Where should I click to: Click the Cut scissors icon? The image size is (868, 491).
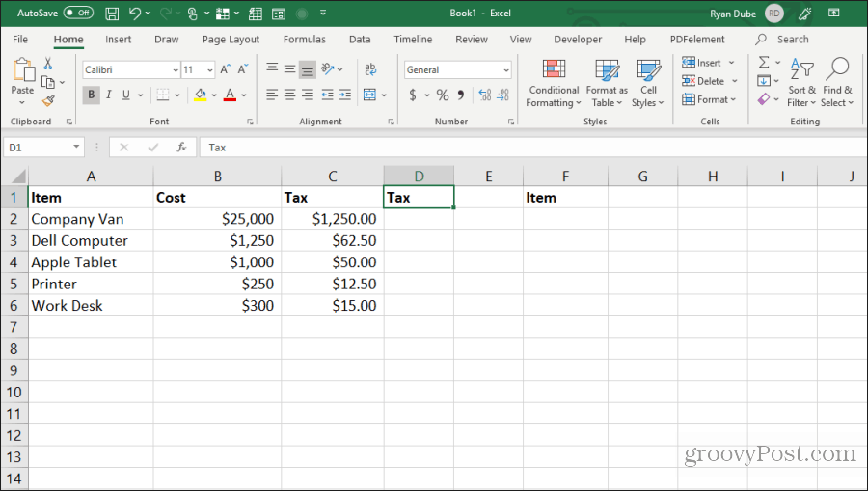(48, 64)
